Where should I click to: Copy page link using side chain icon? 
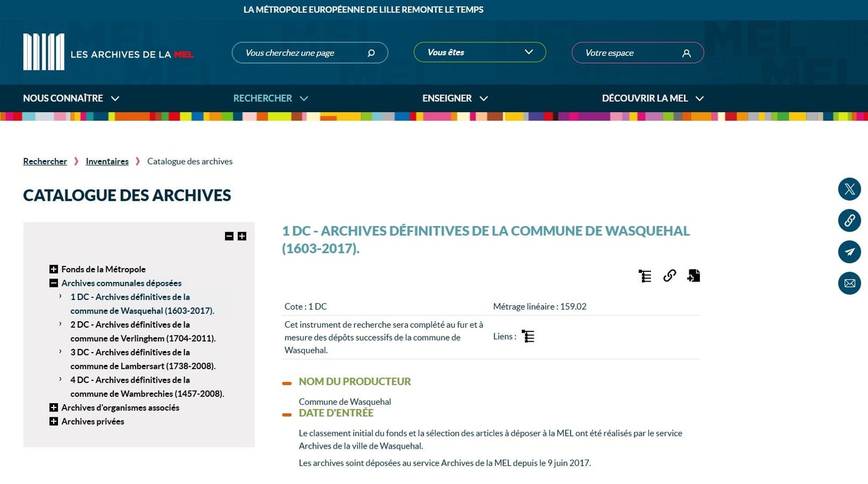[850, 220]
